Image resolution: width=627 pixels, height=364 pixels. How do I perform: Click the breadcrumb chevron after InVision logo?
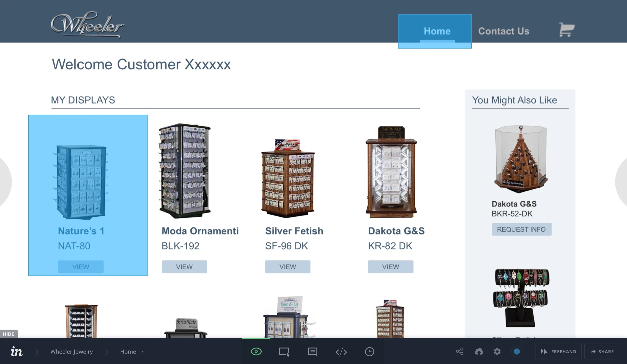click(x=37, y=352)
